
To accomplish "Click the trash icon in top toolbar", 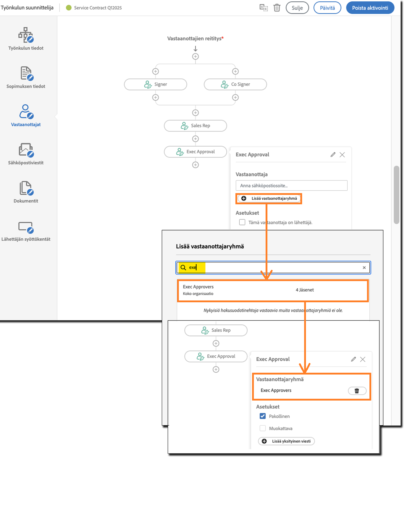I will [x=277, y=8].
